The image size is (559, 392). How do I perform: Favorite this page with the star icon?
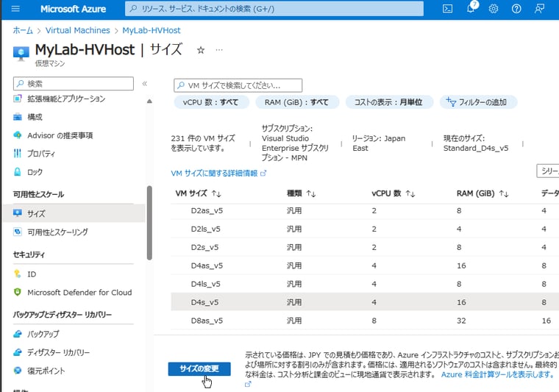[x=201, y=50]
